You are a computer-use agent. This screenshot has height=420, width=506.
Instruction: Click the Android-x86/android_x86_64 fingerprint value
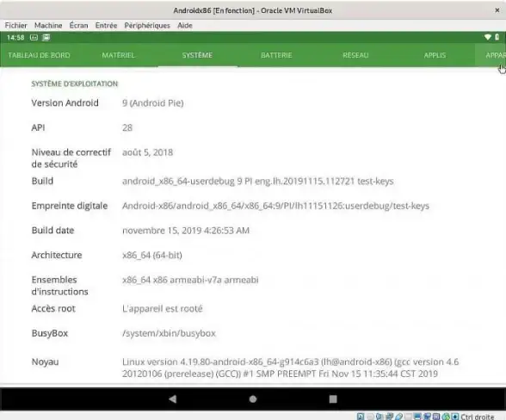pos(275,206)
